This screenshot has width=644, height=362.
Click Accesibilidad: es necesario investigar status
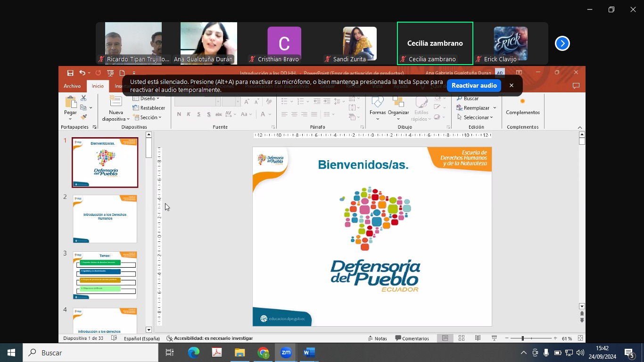tap(210, 338)
